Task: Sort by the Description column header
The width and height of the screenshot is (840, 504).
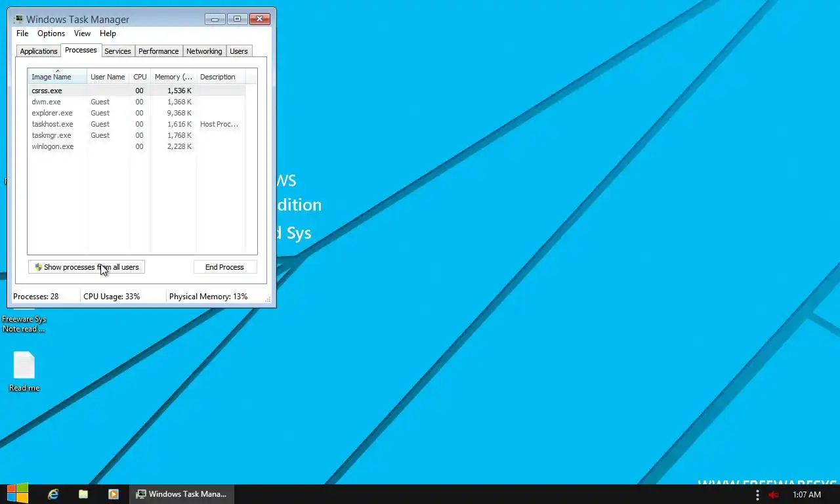Action: [220, 77]
